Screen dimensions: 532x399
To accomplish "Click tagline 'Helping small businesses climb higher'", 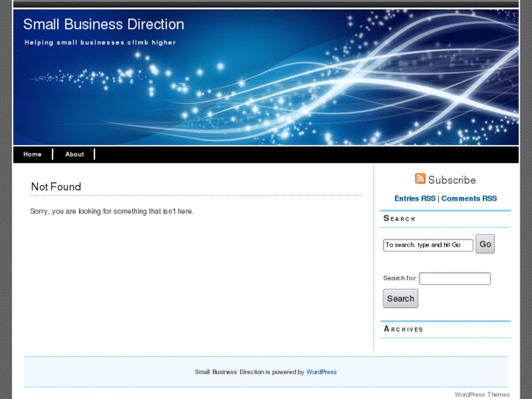I will pos(100,42).
